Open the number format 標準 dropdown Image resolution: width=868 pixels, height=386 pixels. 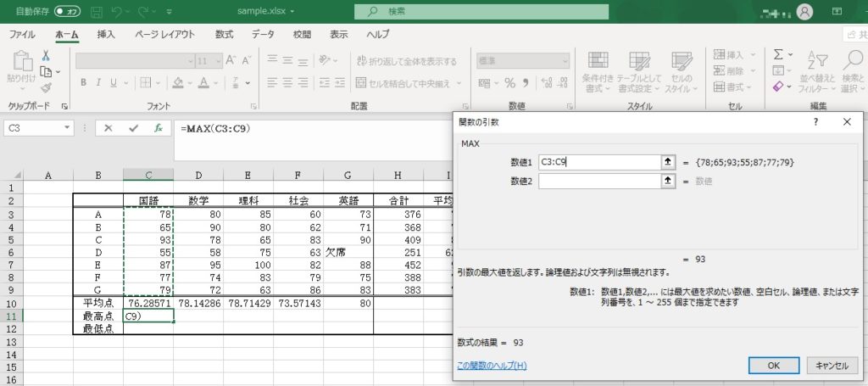coord(565,61)
